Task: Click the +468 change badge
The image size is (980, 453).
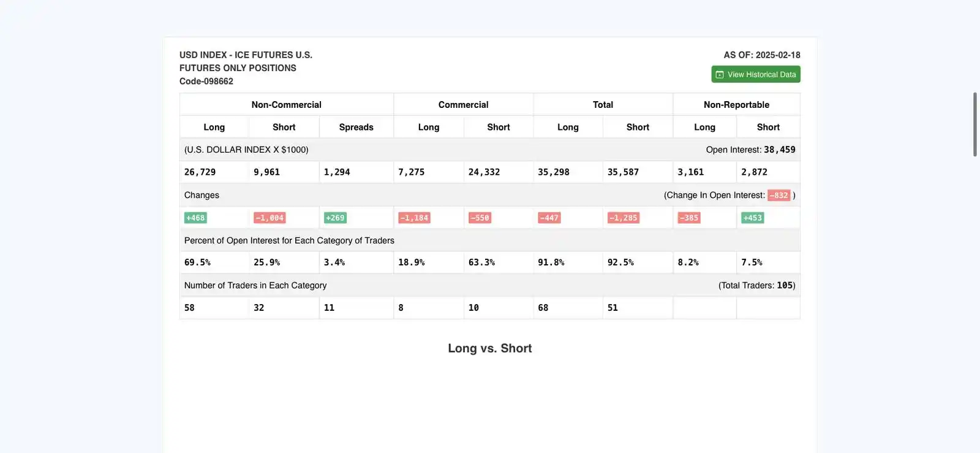Action: pyautogui.click(x=196, y=218)
